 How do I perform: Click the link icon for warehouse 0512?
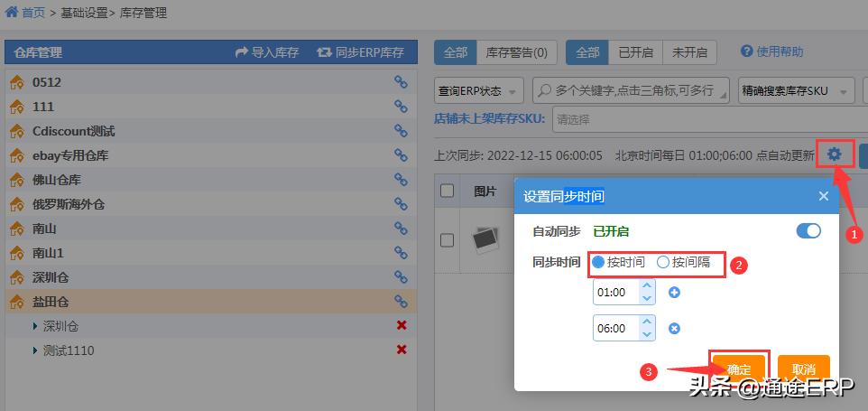pos(401,82)
